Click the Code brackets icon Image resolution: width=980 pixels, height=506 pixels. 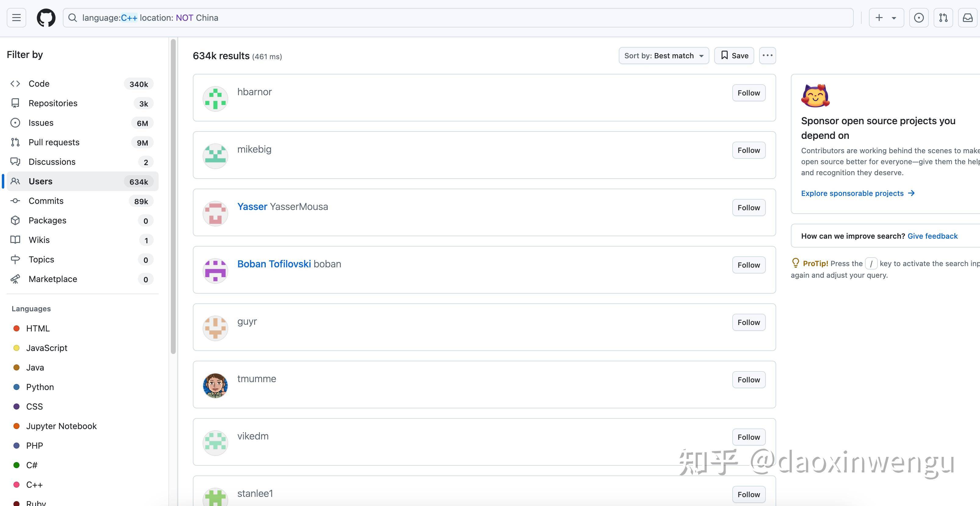click(x=15, y=84)
